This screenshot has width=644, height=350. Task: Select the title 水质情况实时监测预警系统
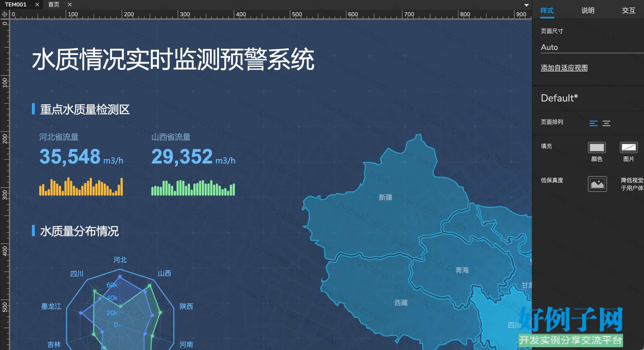pos(173,59)
